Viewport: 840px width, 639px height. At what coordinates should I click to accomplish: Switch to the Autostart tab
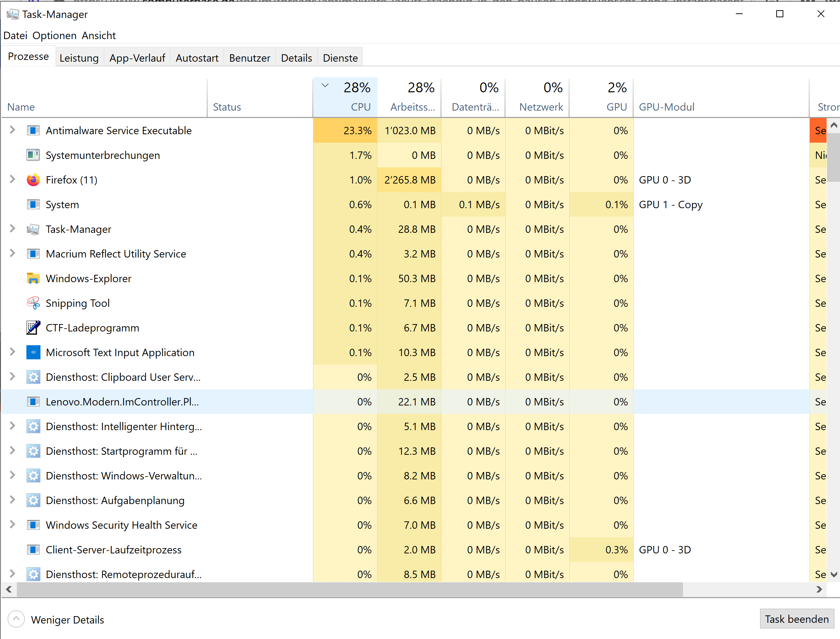click(x=197, y=57)
